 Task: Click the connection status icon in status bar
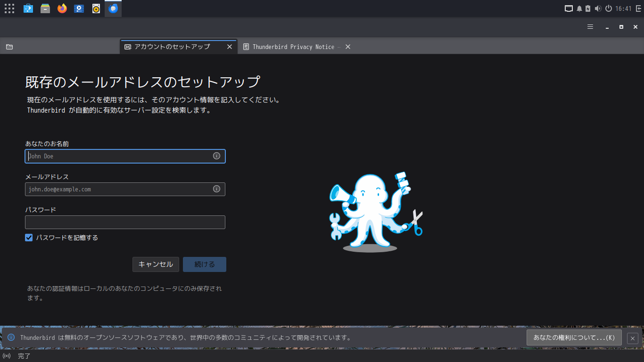click(x=7, y=356)
